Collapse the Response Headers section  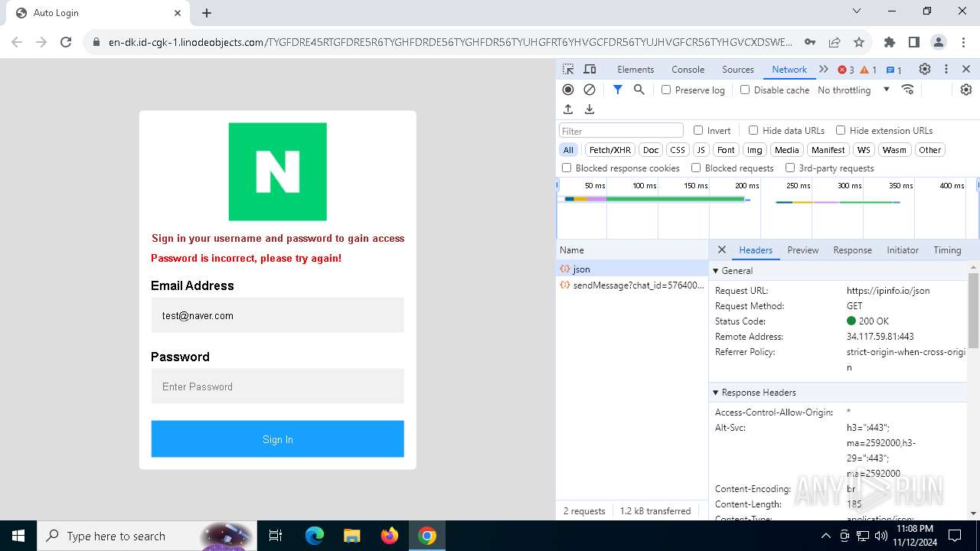click(716, 393)
